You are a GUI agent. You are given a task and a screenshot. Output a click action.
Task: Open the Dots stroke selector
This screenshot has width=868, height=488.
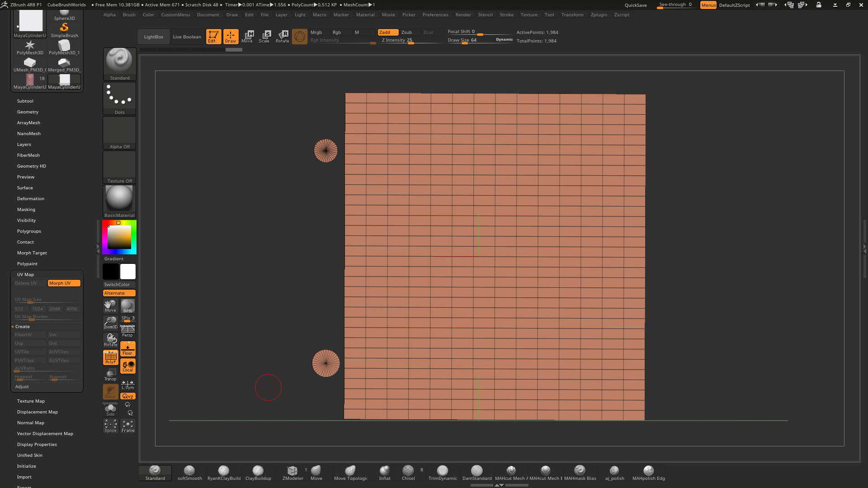pos(119,99)
